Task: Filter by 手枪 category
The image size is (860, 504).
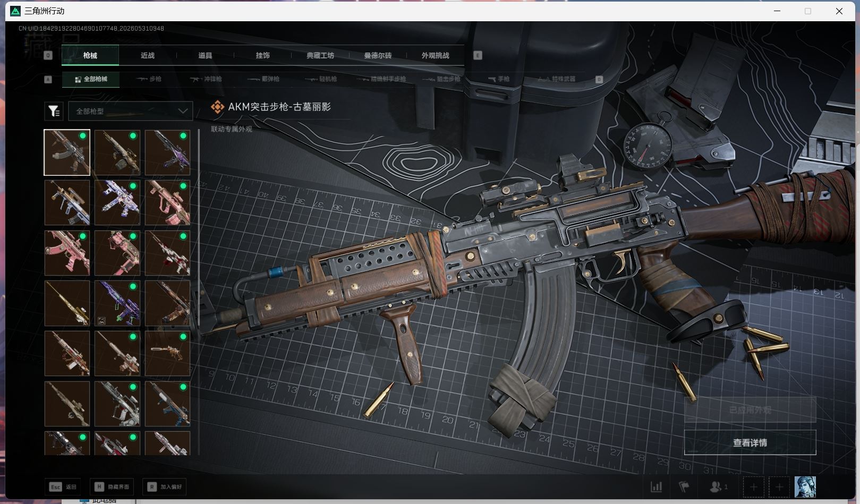Action: (499, 79)
